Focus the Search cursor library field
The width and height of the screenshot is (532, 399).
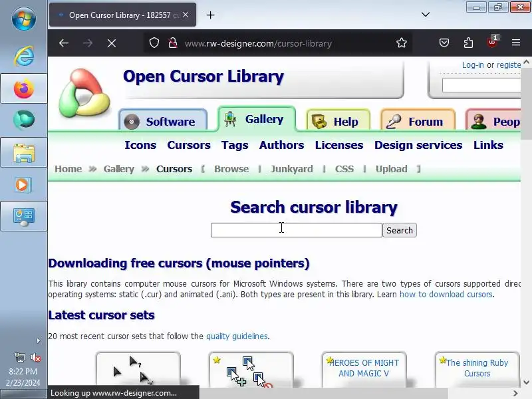[296, 230]
